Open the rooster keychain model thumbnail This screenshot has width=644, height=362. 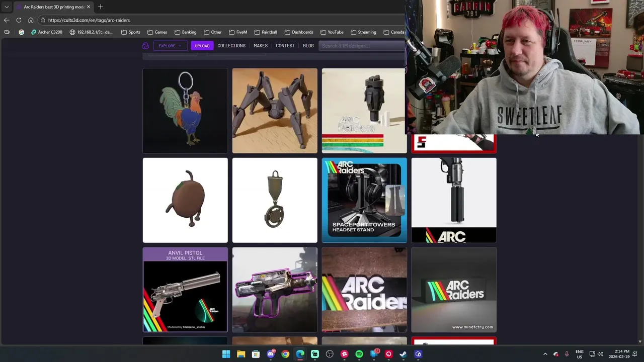coord(185,111)
